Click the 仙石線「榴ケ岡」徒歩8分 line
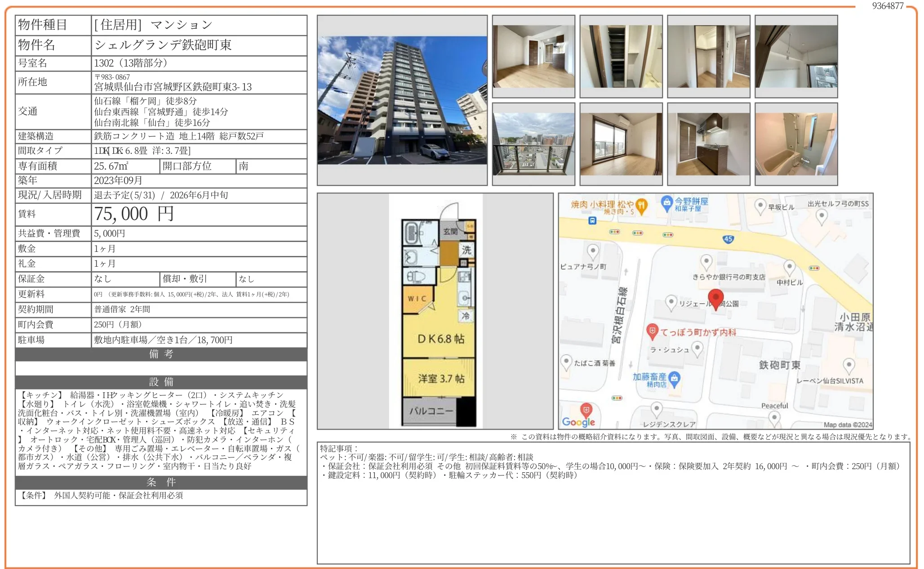The height and width of the screenshot is (569, 924). 145,101
